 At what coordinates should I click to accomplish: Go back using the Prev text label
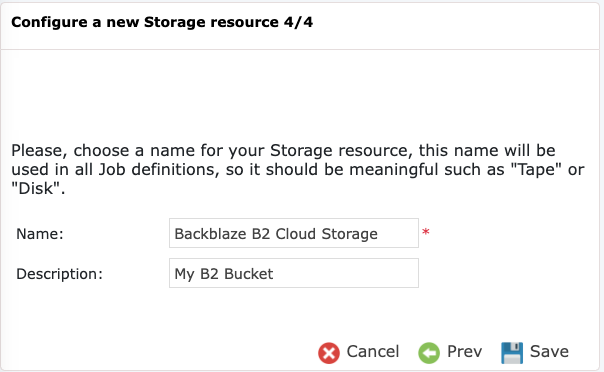(x=464, y=351)
